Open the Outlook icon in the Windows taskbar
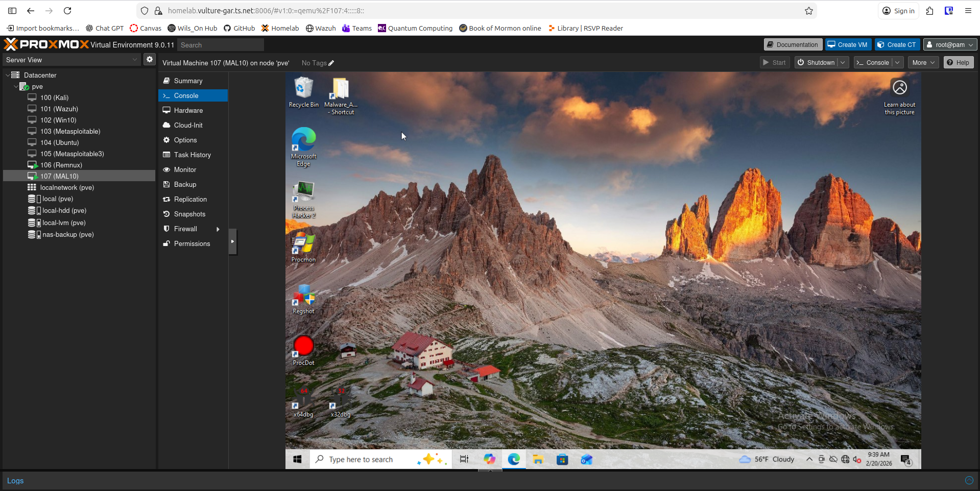This screenshot has height=491, width=980. click(x=587, y=459)
